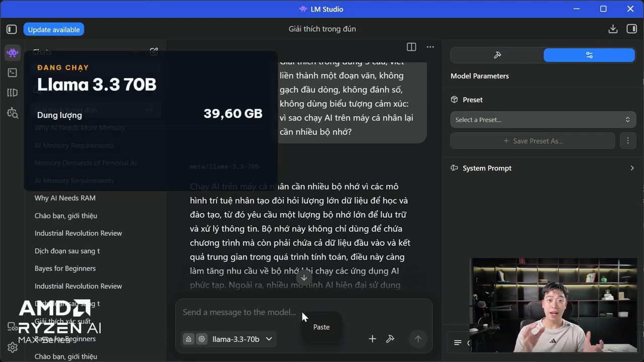Click Save Preset As button
The image size is (644, 362).
click(x=533, y=141)
